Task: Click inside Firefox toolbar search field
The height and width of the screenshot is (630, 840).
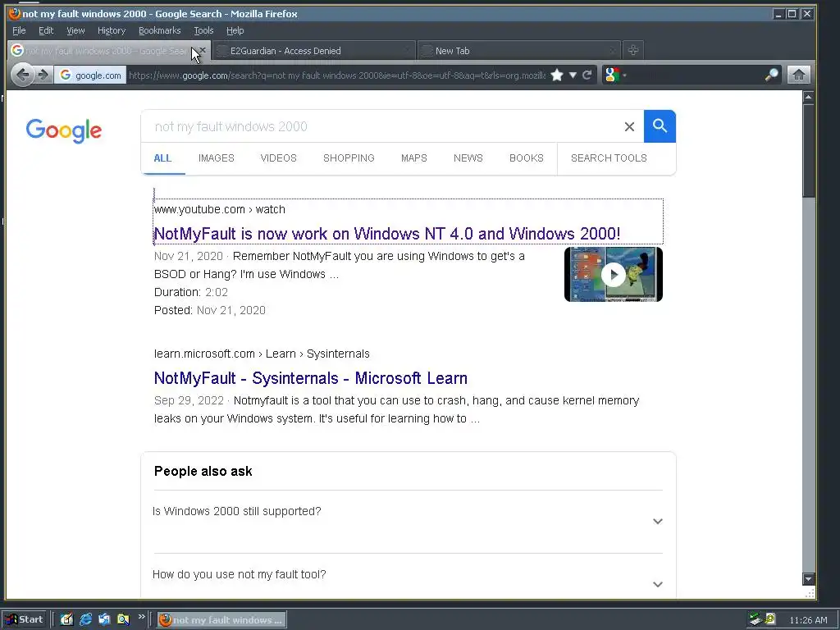Action: (x=695, y=75)
